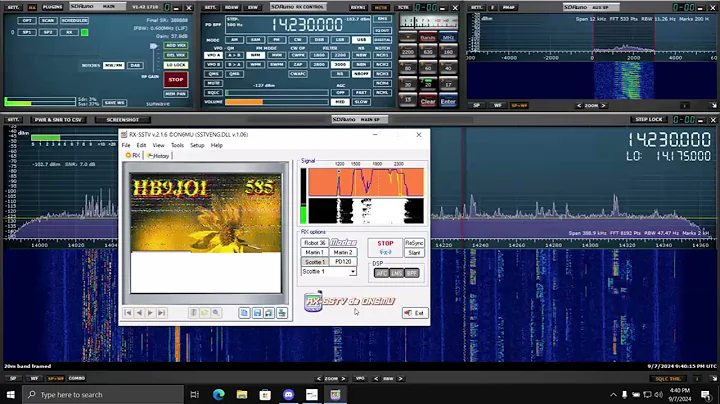Click the Modes logo in RX options
The image size is (720, 404).
(343, 242)
